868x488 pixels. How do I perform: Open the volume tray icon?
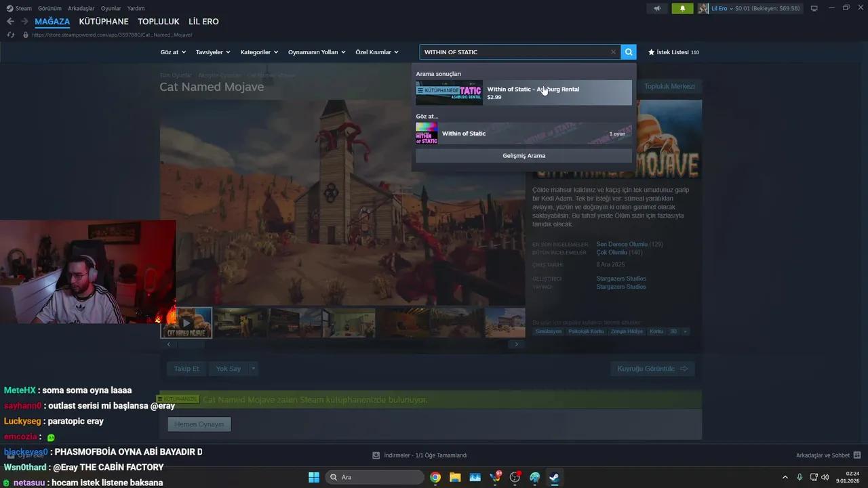825,477
